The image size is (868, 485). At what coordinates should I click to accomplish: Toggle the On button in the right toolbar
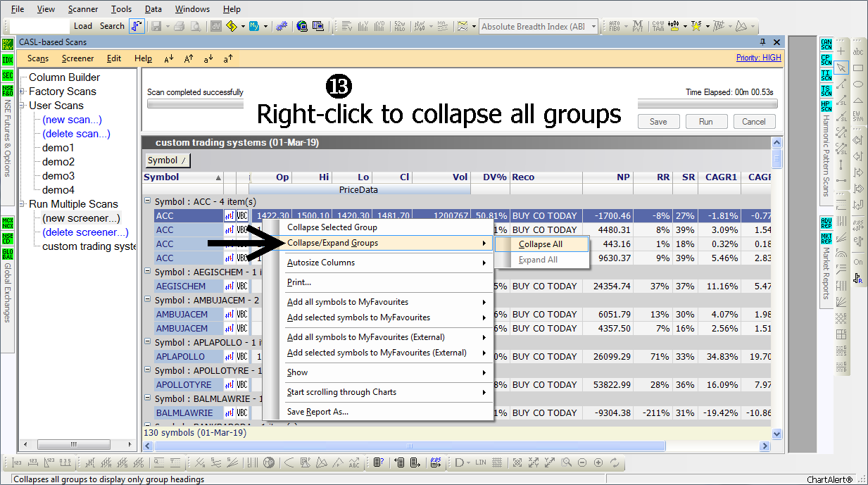click(x=858, y=262)
